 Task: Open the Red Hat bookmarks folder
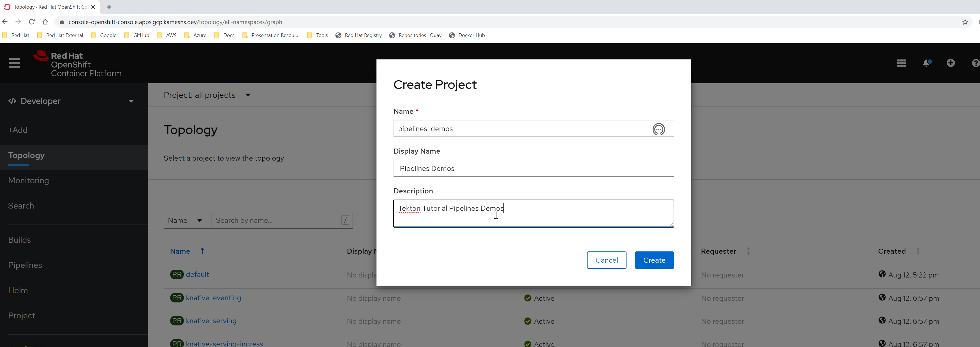(16, 35)
